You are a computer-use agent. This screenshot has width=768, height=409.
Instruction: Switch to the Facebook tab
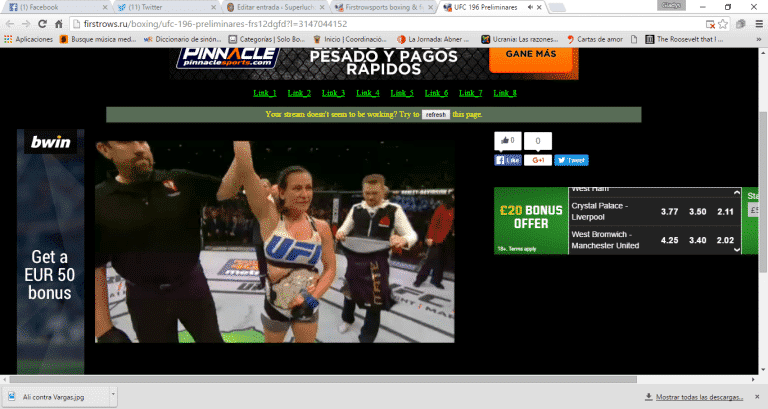[56, 7]
